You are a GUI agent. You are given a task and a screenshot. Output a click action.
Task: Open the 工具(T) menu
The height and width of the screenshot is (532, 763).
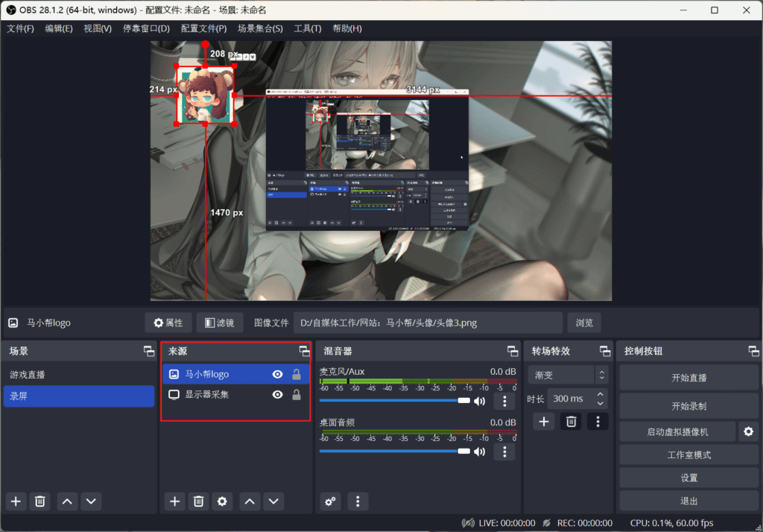(x=307, y=28)
